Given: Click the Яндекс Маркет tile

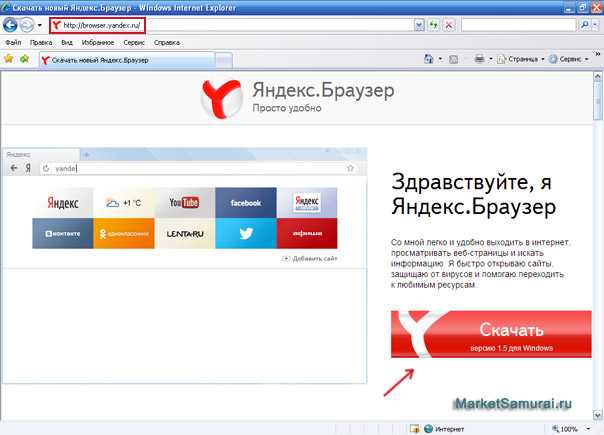Looking at the screenshot, I should click(x=307, y=203).
